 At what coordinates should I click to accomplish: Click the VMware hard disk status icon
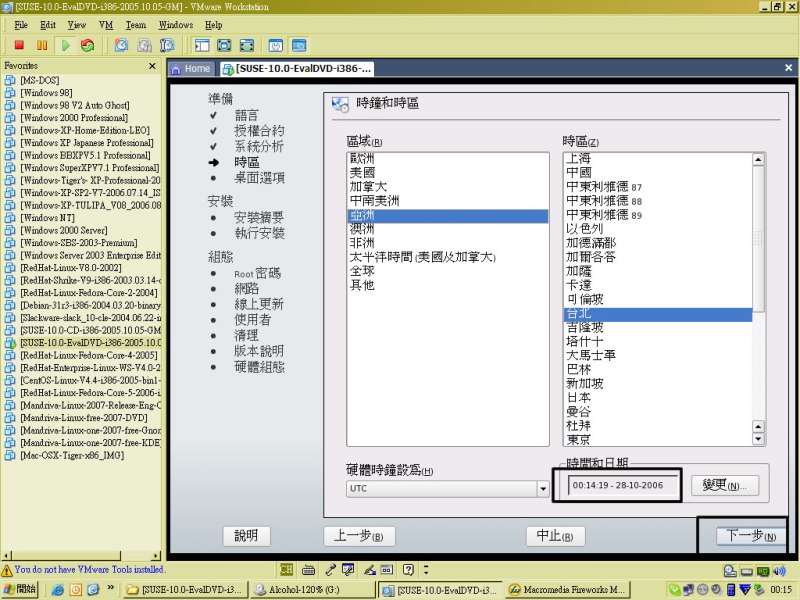click(730, 571)
